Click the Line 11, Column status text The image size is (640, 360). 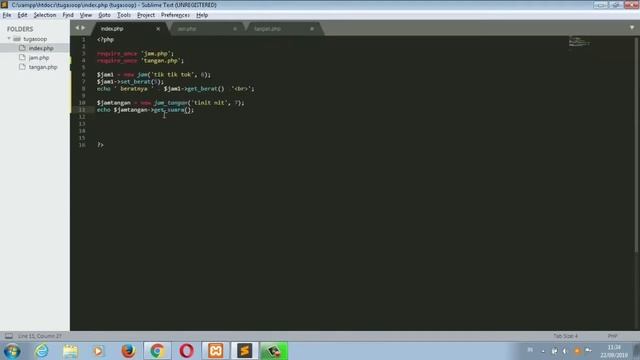pos(40,336)
